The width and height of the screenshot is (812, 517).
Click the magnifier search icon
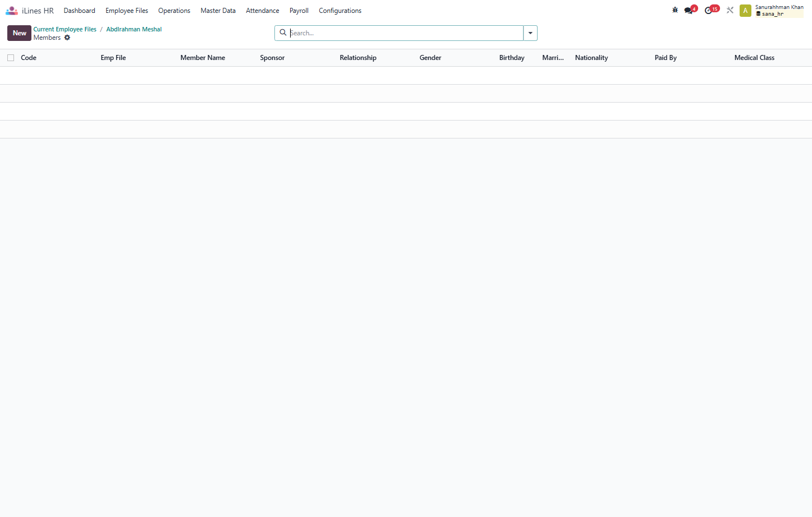[283, 33]
